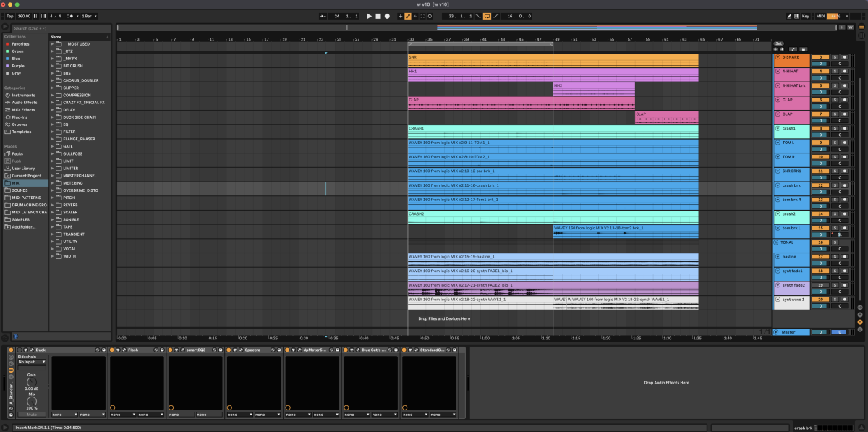Solo the crash1 track

834,128
